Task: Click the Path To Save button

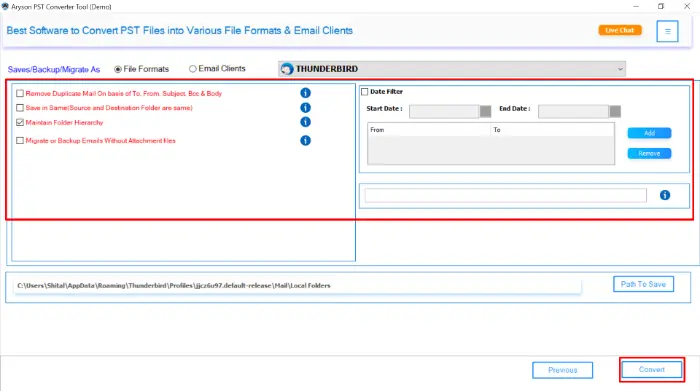Action: click(x=643, y=284)
